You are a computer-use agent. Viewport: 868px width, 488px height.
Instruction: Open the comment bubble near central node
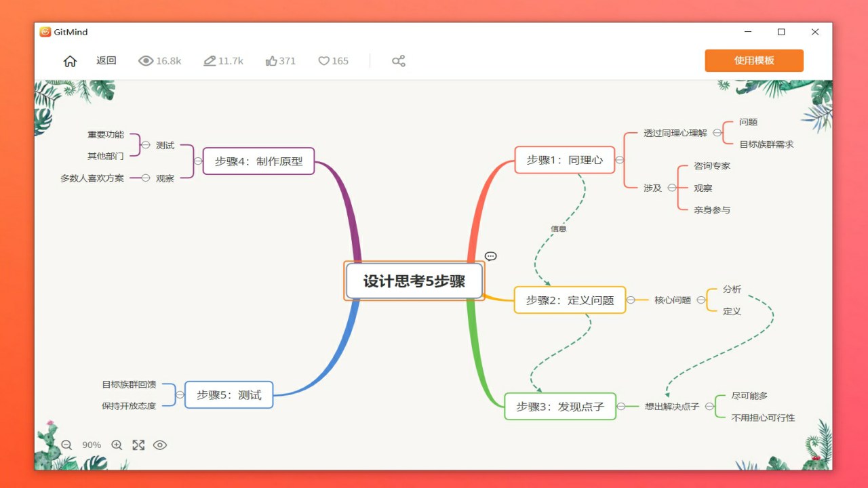pyautogui.click(x=491, y=256)
